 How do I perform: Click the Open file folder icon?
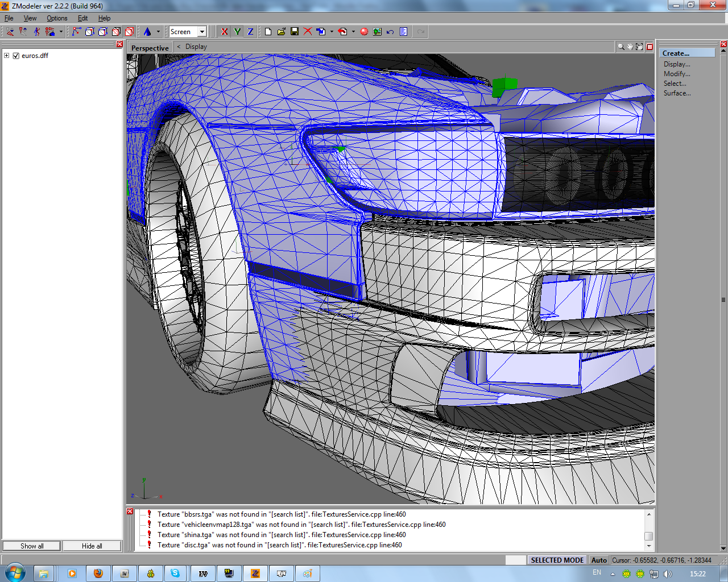[281, 32]
